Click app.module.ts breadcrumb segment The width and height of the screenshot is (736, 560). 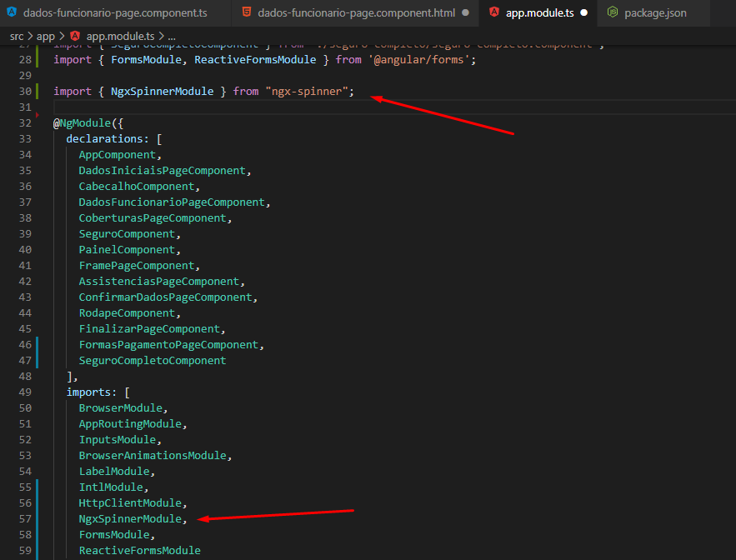coord(120,36)
